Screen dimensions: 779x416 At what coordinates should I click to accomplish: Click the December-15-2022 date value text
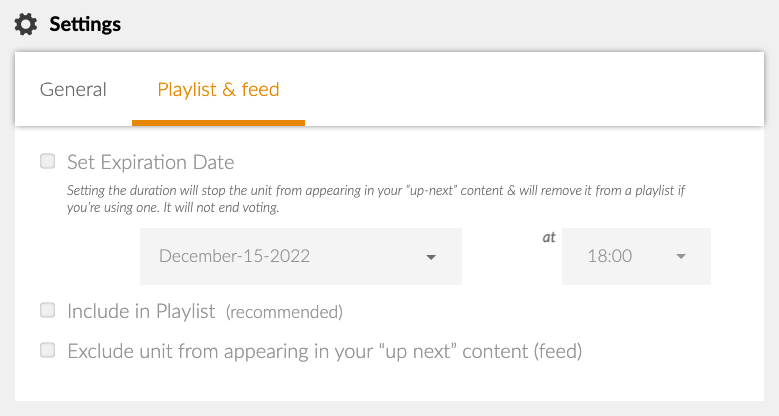pos(234,256)
